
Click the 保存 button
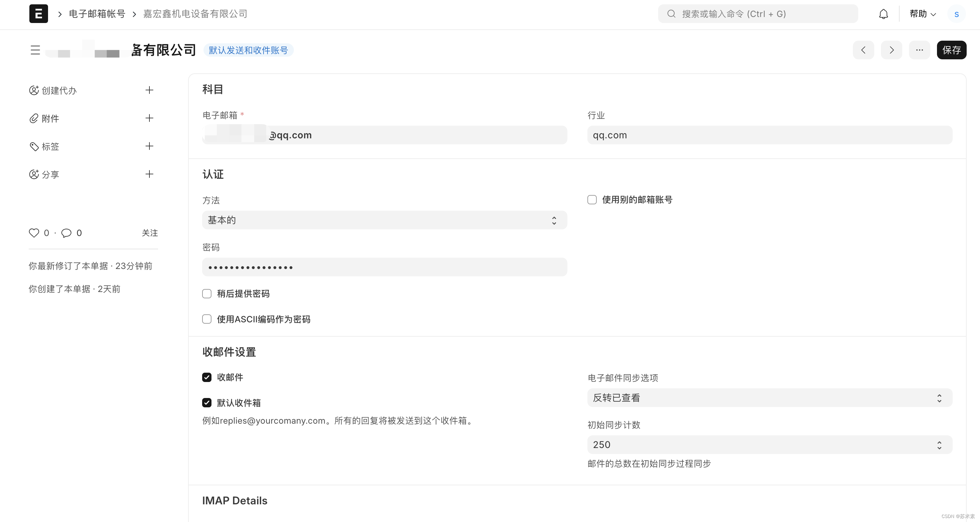[x=951, y=50]
